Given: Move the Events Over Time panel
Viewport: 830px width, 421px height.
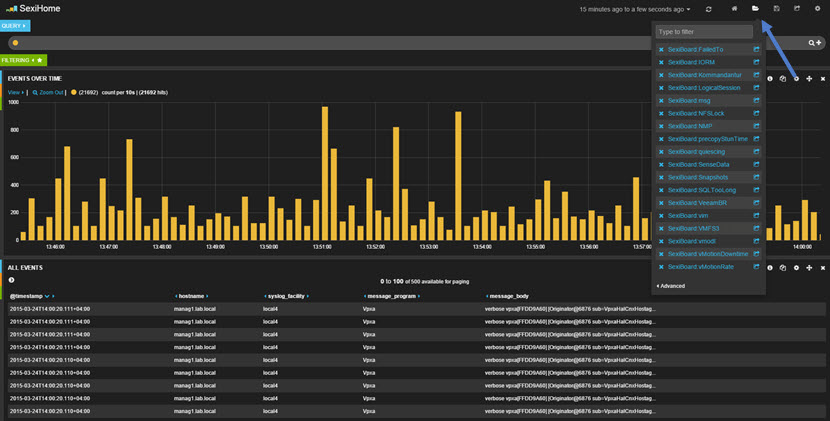Looking at the screenshot, I should tap(809, 78).
